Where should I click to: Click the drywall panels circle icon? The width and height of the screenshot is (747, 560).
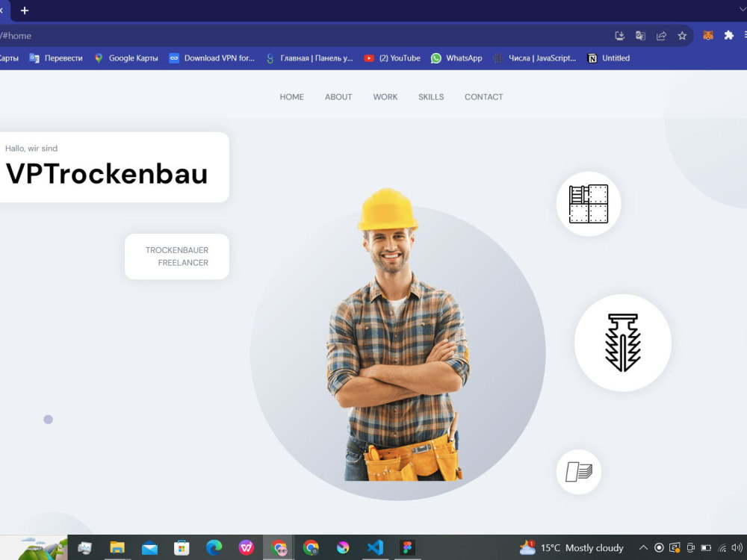tap(589, 204)
